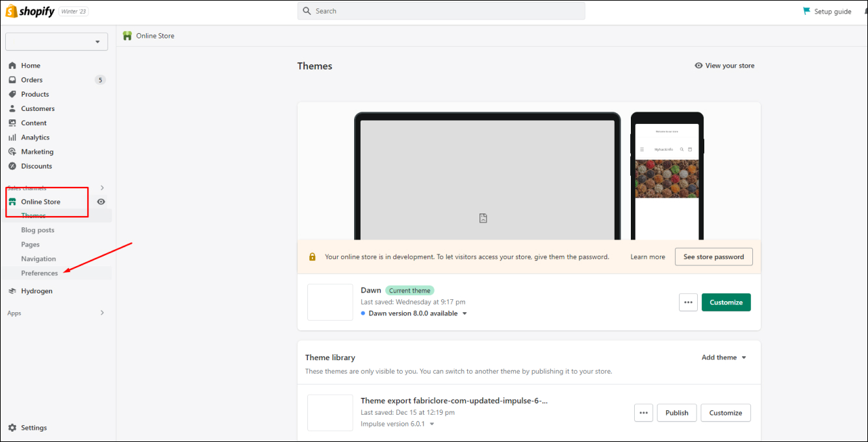Screen dimensions: 868x442
Task: Click the Analytics bar chart icon
Action: point(12,137)
